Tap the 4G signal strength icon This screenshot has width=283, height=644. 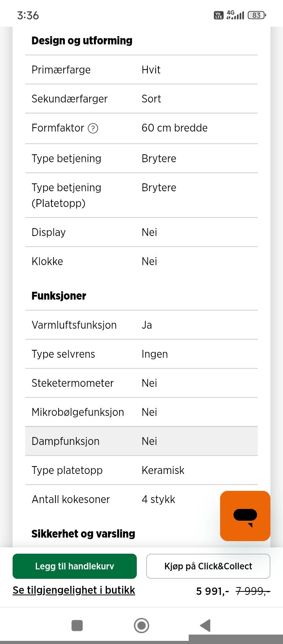[235, 15]
